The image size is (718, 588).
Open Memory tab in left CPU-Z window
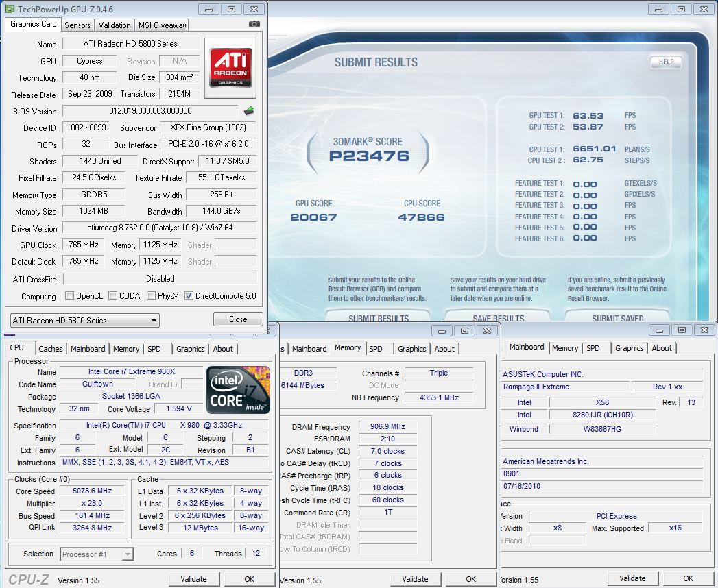(126, 349)
